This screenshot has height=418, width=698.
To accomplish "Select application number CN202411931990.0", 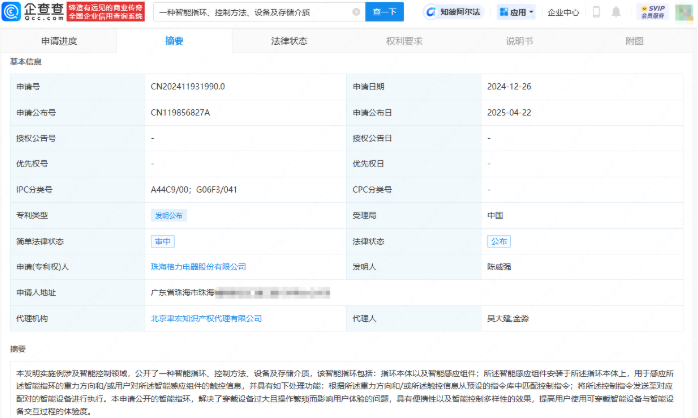I will point(188,86).
